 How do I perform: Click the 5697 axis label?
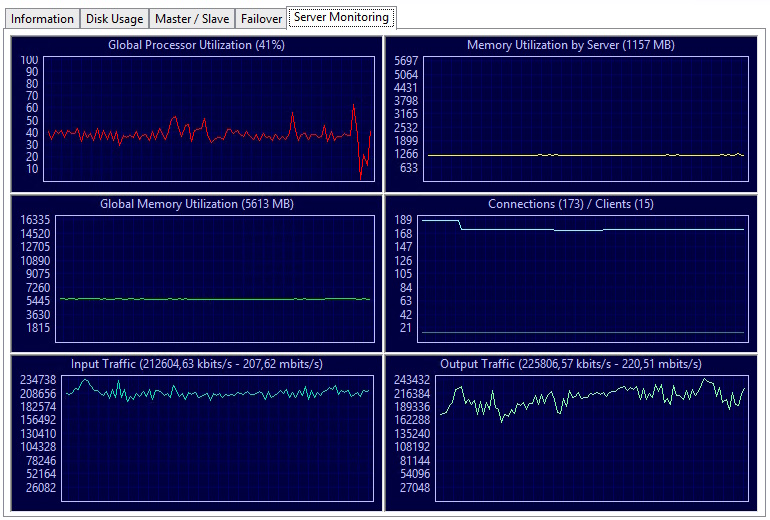(x=406, y=61)
